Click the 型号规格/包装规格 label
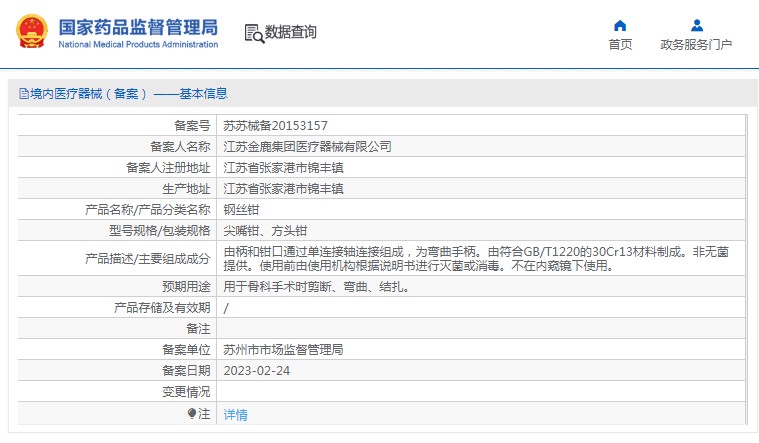The image size is (759, 443). 160,231
